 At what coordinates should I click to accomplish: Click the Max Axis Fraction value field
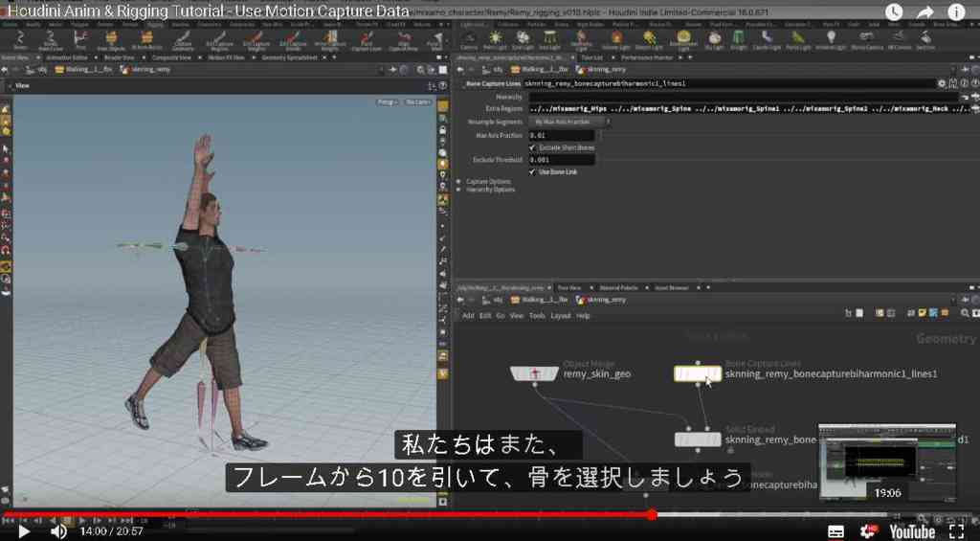pyautogui.click(x=562, y=135)
